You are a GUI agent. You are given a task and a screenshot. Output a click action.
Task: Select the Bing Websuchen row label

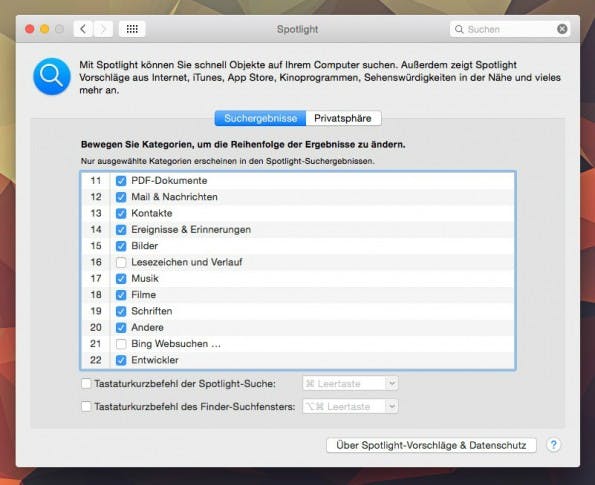pyautogui.click(x=176, y=344)
